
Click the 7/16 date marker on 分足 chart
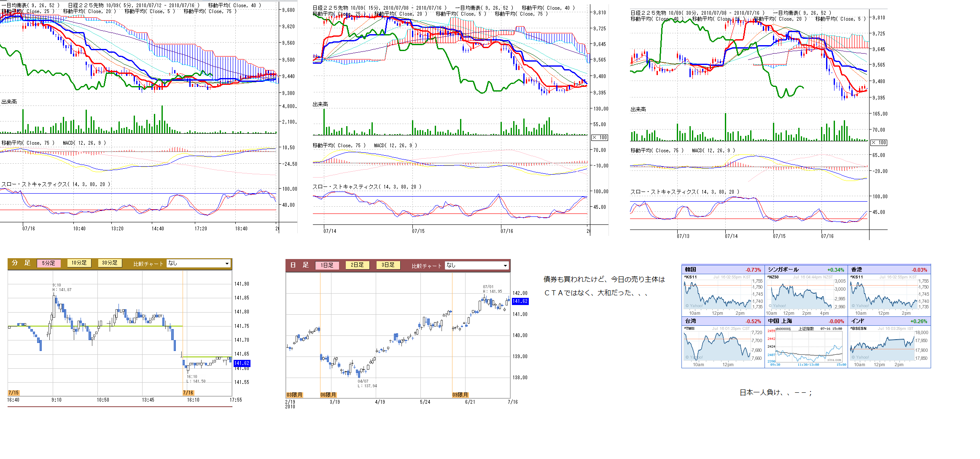point(188,393)
